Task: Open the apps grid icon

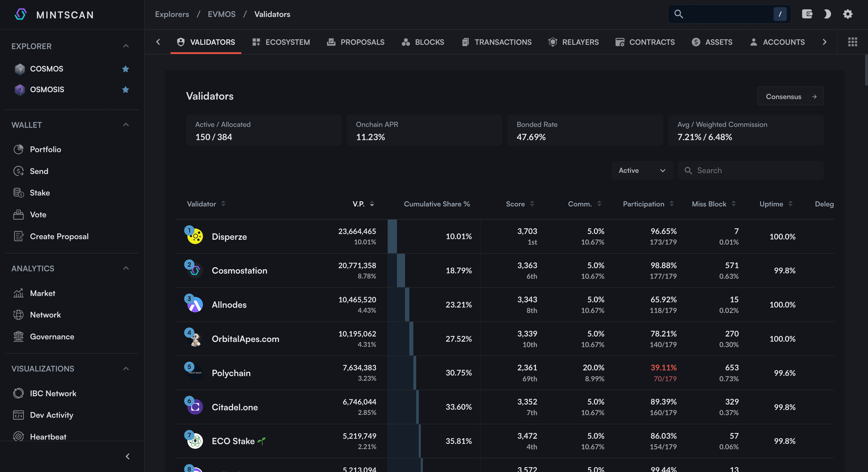Action: [x=852, y=42]
